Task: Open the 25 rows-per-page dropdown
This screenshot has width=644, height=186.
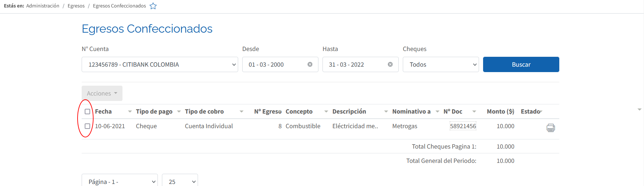Action: 180,182
